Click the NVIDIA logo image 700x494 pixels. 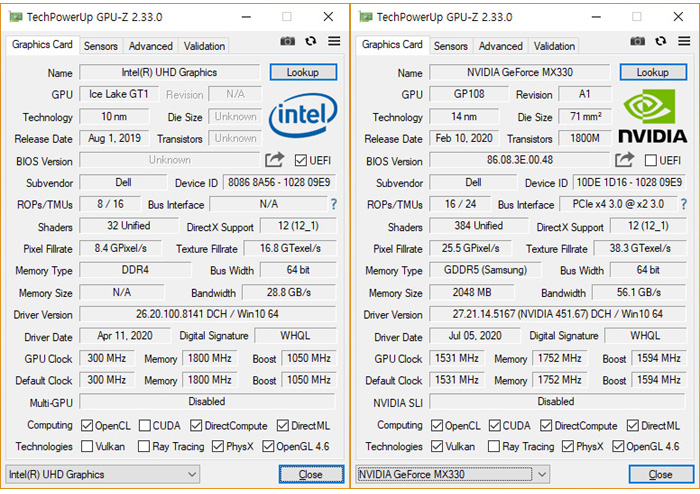(x=652, y=116)
